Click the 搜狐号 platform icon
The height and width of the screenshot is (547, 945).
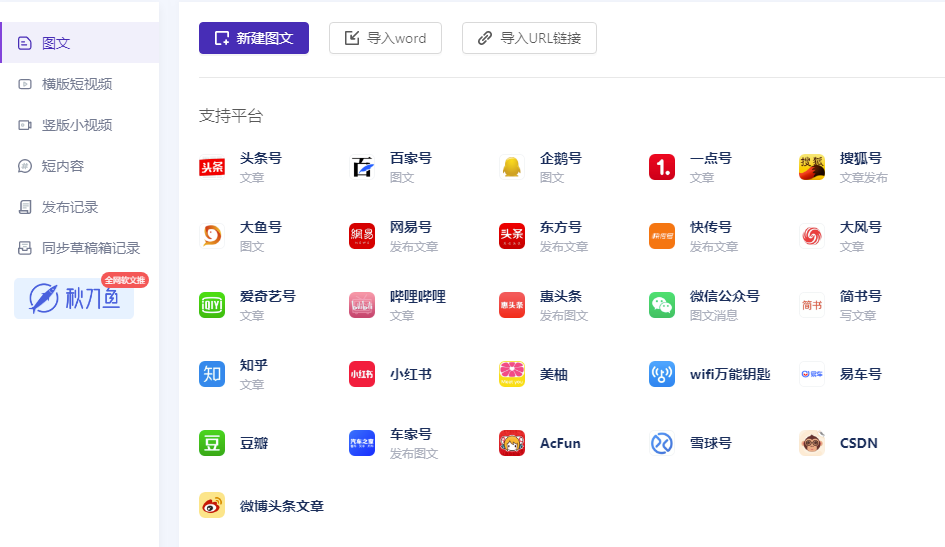click(812, 167)
